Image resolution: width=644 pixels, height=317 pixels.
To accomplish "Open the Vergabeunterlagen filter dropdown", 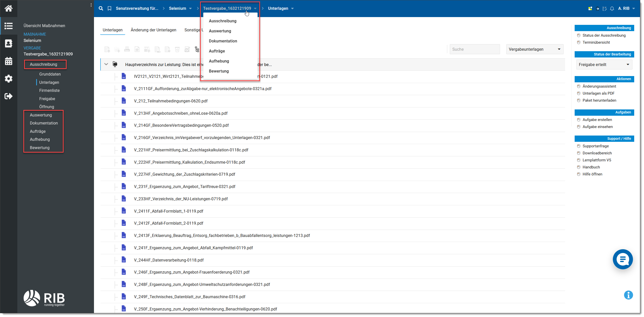I will click(x=535, y=49).
